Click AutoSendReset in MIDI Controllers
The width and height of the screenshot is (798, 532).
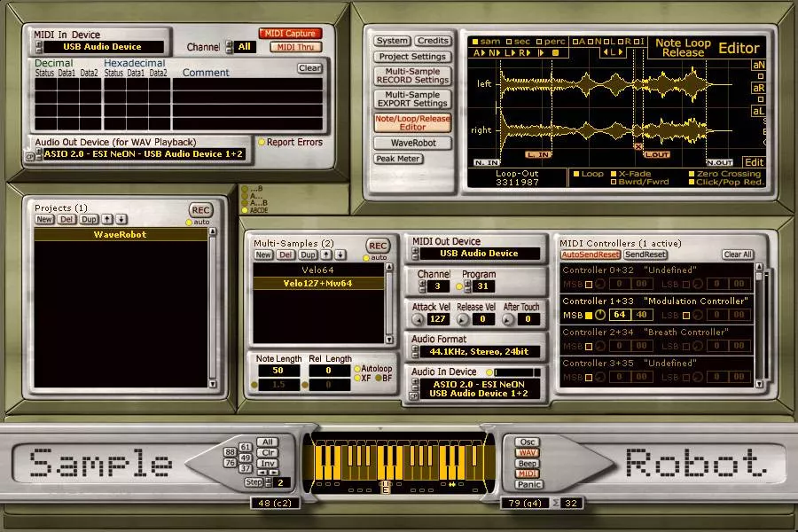coord(591,254)
